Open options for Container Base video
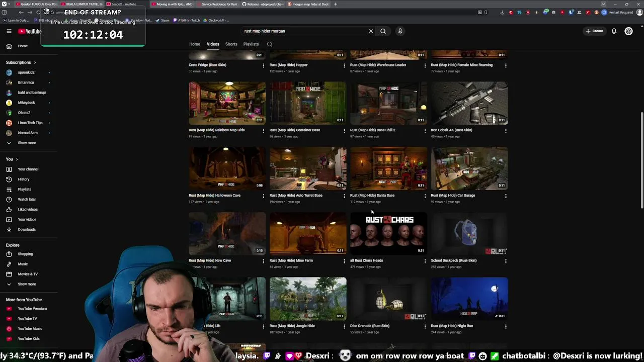The height and width of the screenshot is (362, 644). [x=344, y=131]
